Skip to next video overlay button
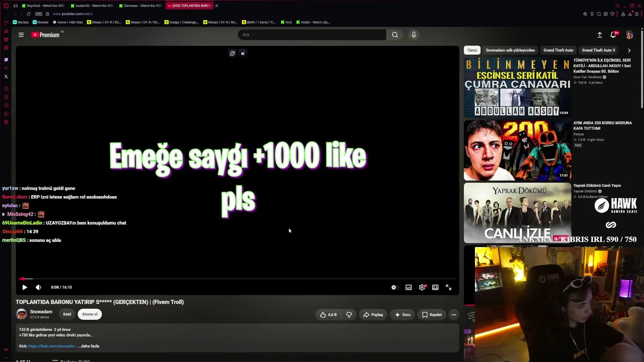 [243, 53]
